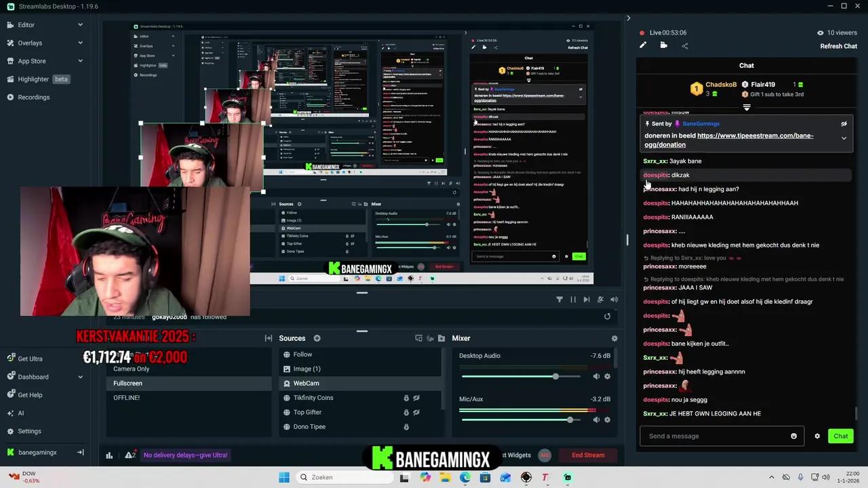This screenshot has width=868, height=488.
Task: Adjust the Mic/Aux volume slider
Action: click(x=520, y=420)
